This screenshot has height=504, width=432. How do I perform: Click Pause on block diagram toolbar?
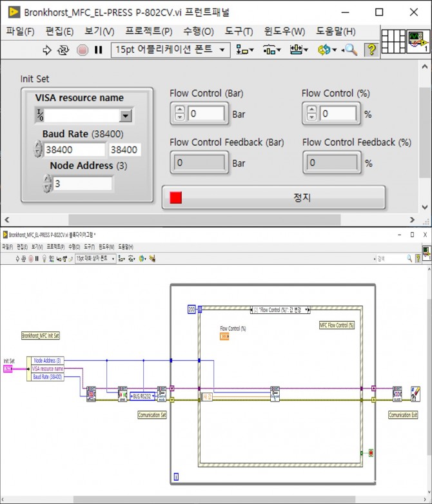coord(37,258)
